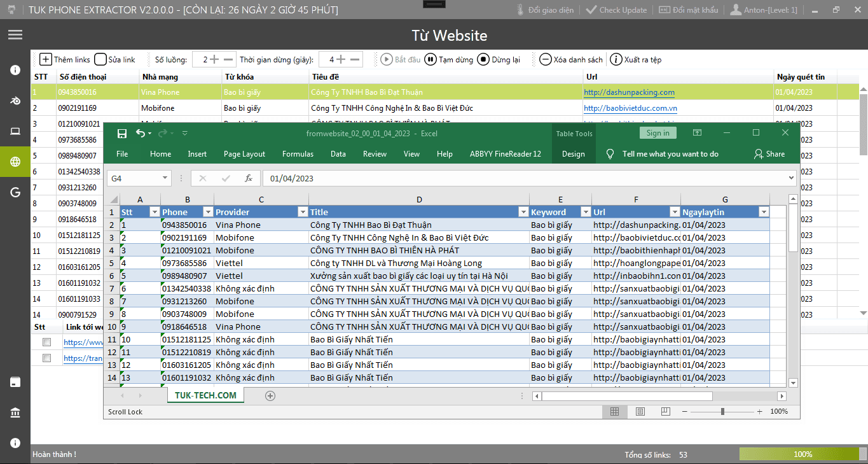This screenshot has height=464, width=868.
Task: Open the Google "G" sidebar tab
Action: point(15,192)
